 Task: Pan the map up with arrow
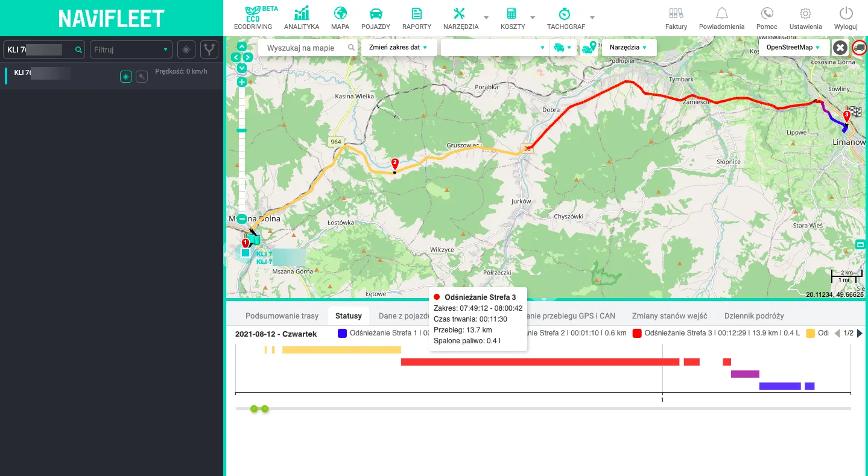coord(242,46)
